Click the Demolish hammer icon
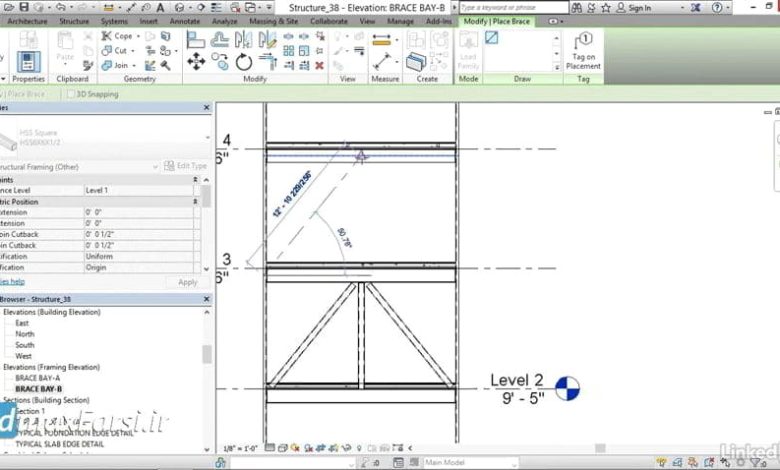780x470 pixels. pyautogui.click(x=165, y=66)
